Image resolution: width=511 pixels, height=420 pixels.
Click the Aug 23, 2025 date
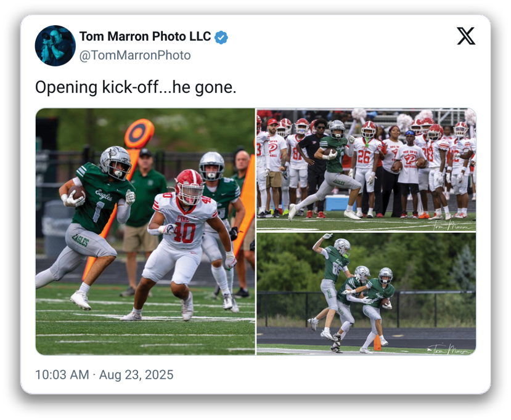click(x=136, y=375)
